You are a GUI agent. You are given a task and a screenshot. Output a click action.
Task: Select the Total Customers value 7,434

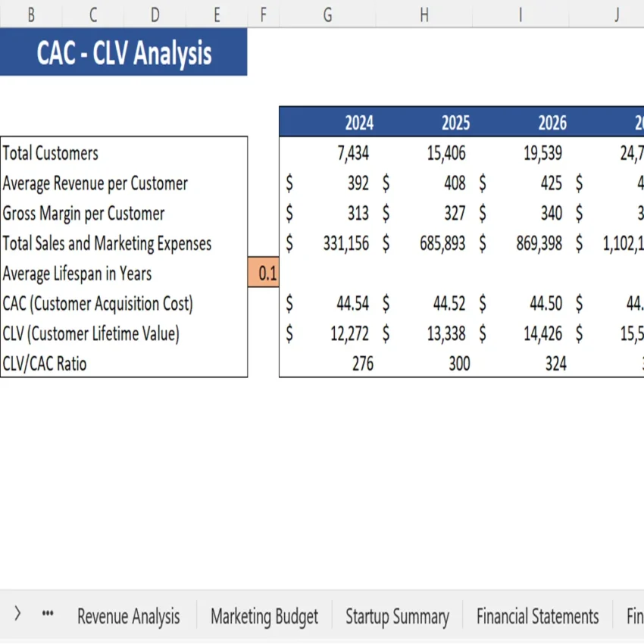click(353, 153)
